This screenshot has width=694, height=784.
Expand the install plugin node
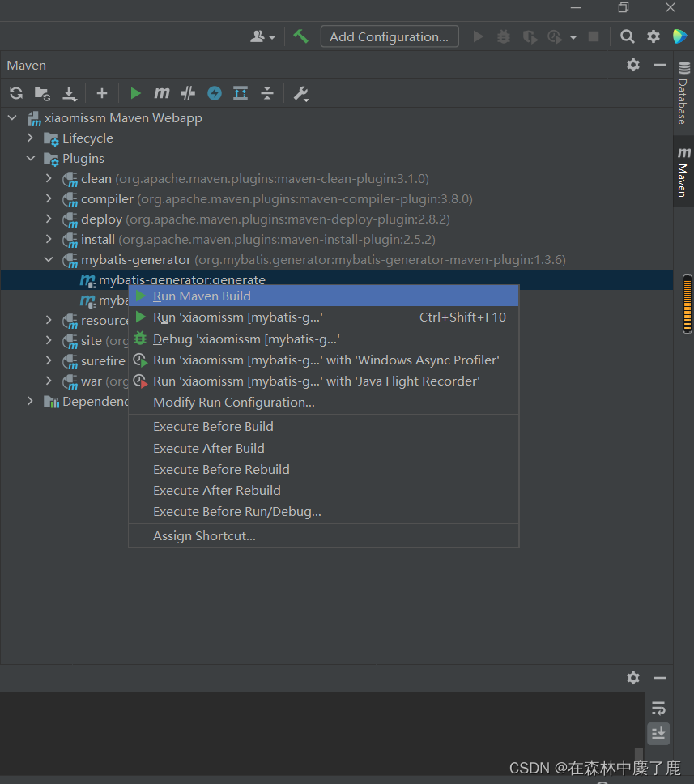click(x=49, y=240)
